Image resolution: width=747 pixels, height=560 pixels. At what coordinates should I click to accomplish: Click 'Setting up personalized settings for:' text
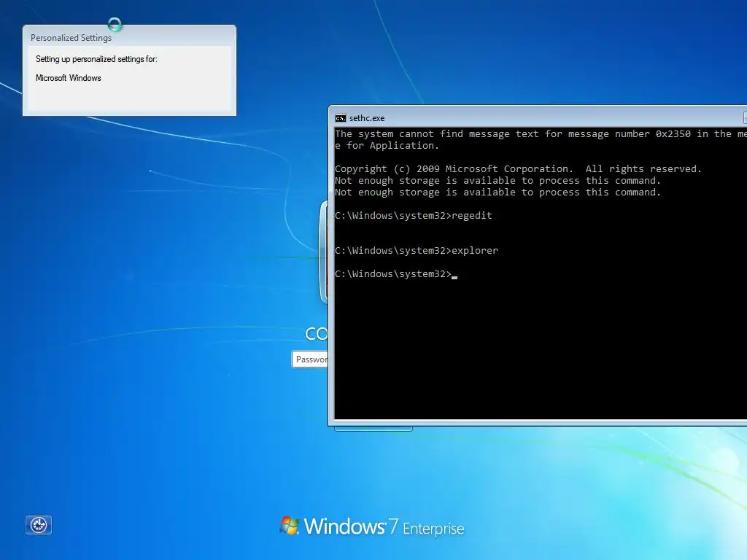[x=96, y=59]
